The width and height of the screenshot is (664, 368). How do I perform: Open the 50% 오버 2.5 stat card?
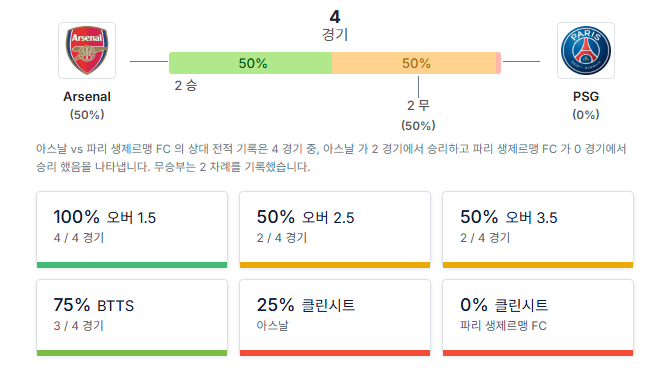click(x=335, y=230)
